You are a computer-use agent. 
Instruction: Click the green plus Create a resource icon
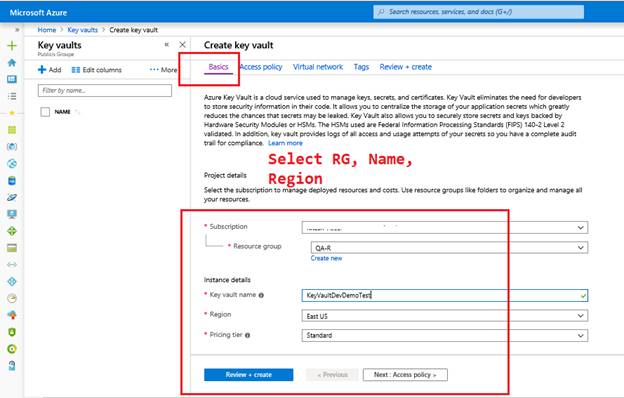click(x=12, y=45)
